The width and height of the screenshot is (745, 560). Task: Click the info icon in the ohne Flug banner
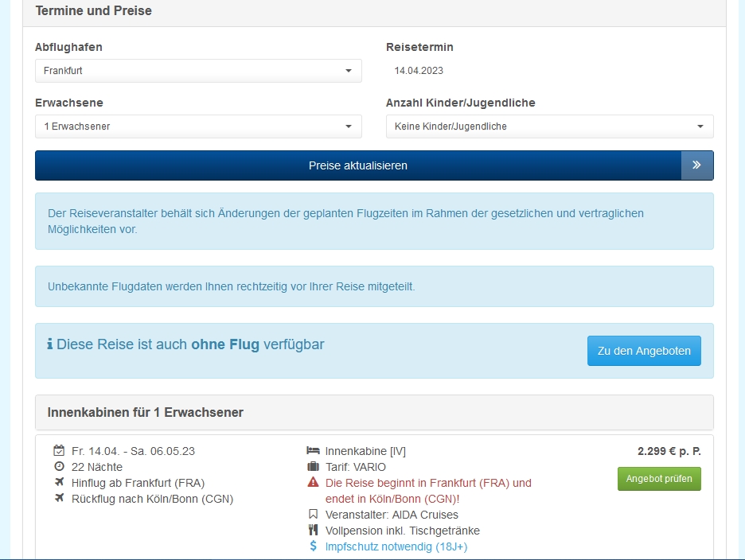coord(50,345)
